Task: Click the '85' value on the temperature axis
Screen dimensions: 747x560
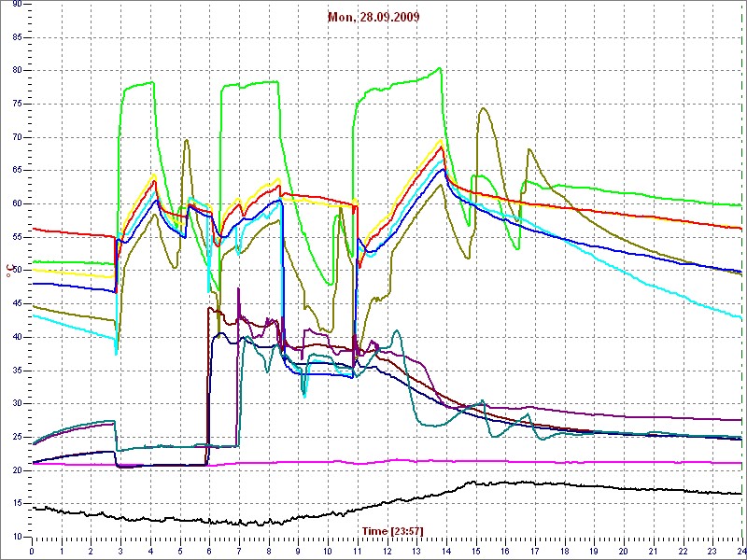Action: (x=16, y=37)
